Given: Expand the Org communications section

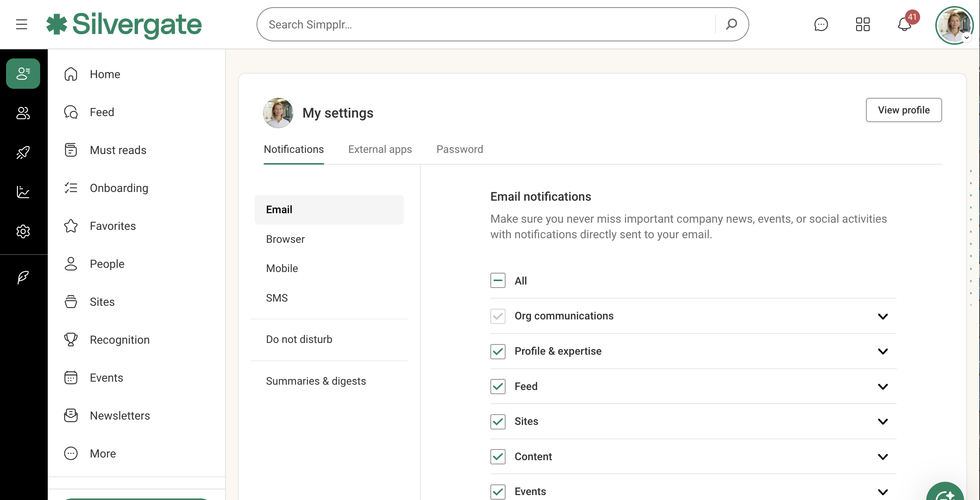Looking at the screenshot, I should click(x=883, y=316).
